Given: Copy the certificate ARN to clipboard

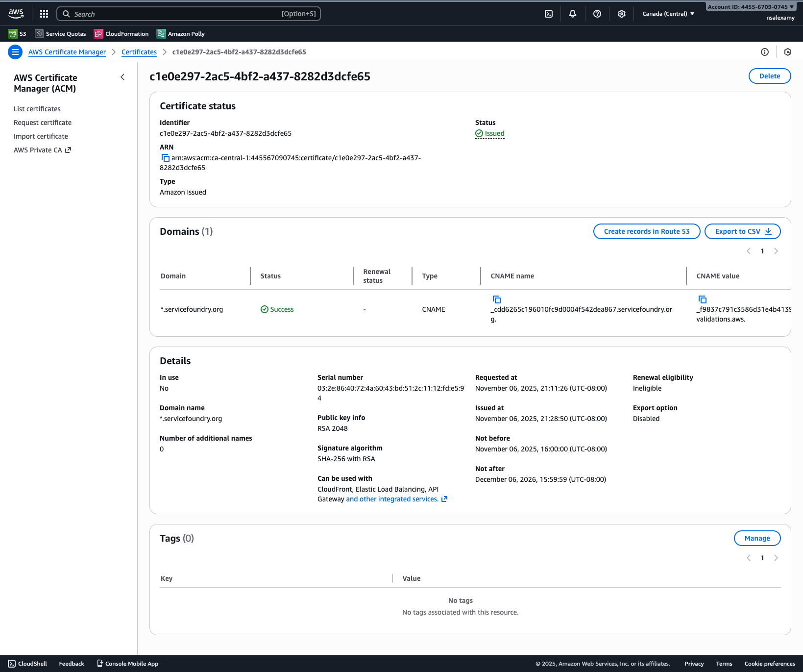Looking at the screenshot, I should tap(165, 157).
